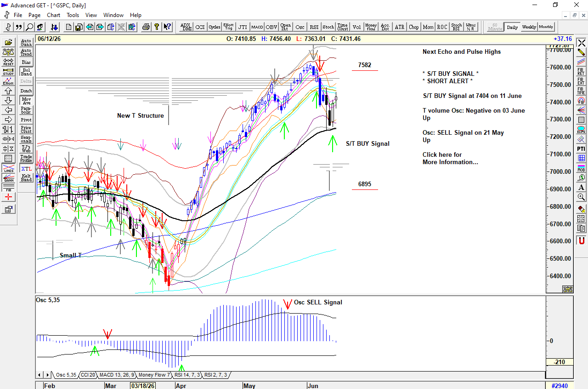This screenshot has width=588, height=389.
Task: Click the ADX DMI study button
Action: pos(186,27)
